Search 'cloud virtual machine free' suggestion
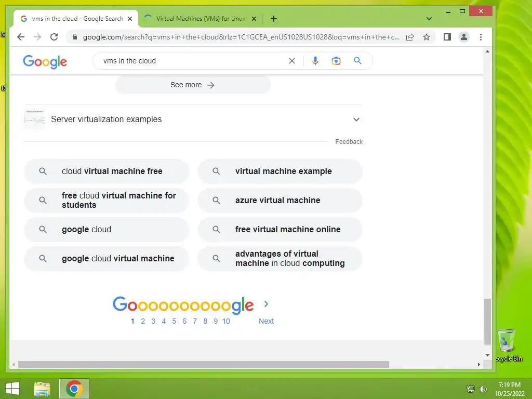The image size is (532, 399). pyautogui.click(x=106, y=171)
